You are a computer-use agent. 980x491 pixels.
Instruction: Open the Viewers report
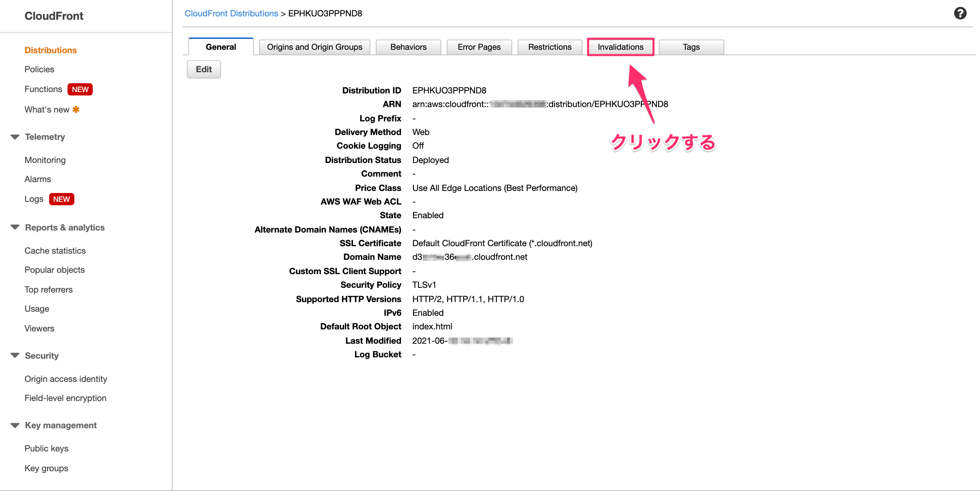[40, 328]
